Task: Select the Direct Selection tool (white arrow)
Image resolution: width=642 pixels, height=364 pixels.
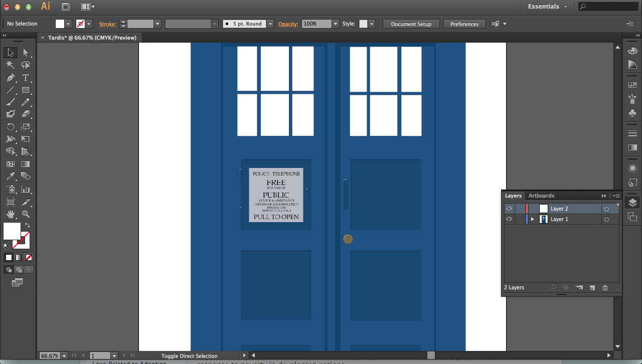Action: (26, 53)
